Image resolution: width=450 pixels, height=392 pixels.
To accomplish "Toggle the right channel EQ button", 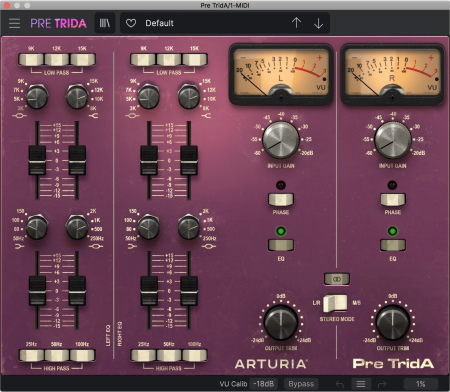I will 393,245.
